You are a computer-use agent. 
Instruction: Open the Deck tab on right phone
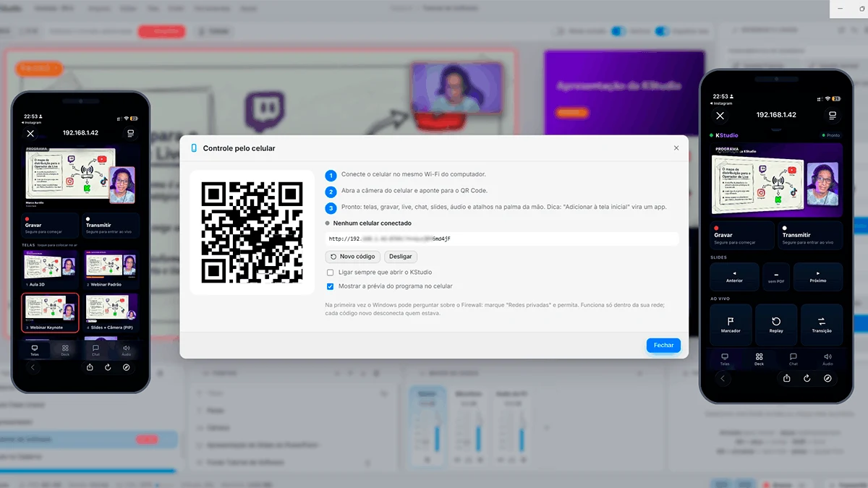pyautogui.click(x=759, y=359)
